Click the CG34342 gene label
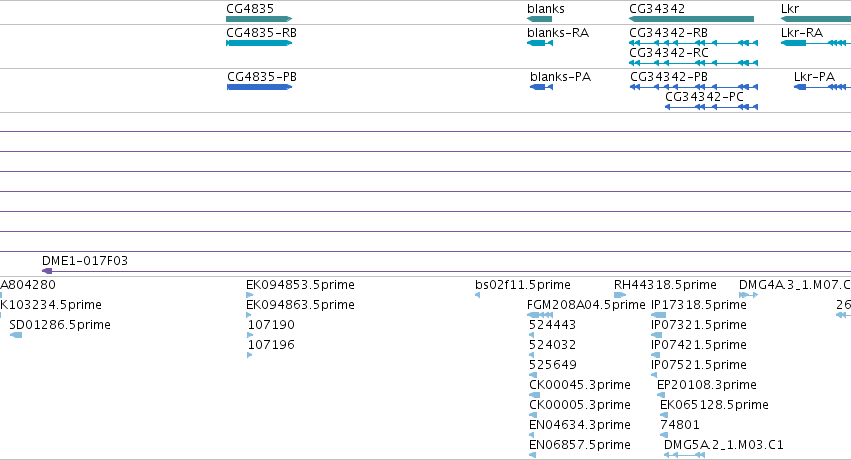 pos(657,9)
